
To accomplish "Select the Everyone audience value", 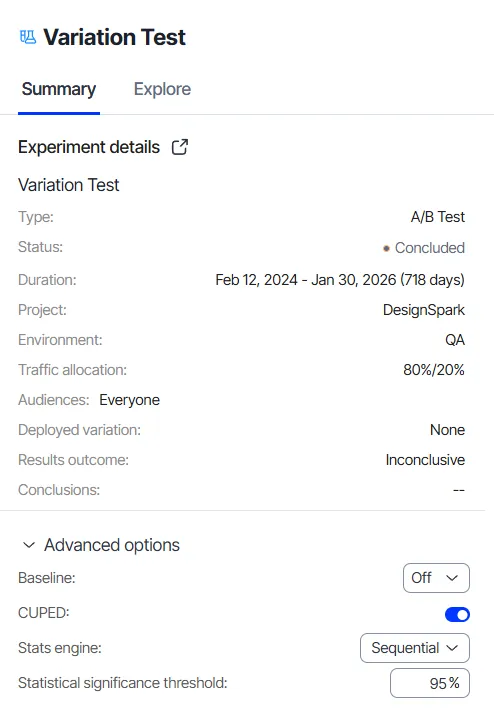I will click(129, 400).
